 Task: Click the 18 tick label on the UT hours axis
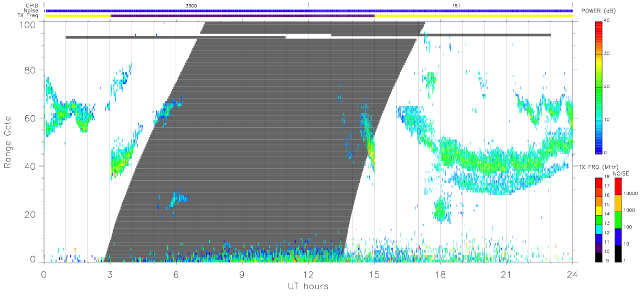[441, 274]
